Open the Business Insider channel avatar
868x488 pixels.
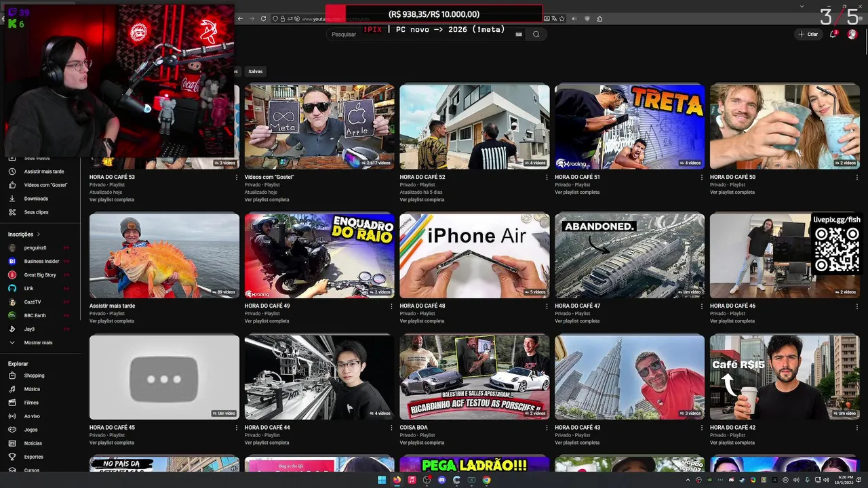tap(12, 261)
